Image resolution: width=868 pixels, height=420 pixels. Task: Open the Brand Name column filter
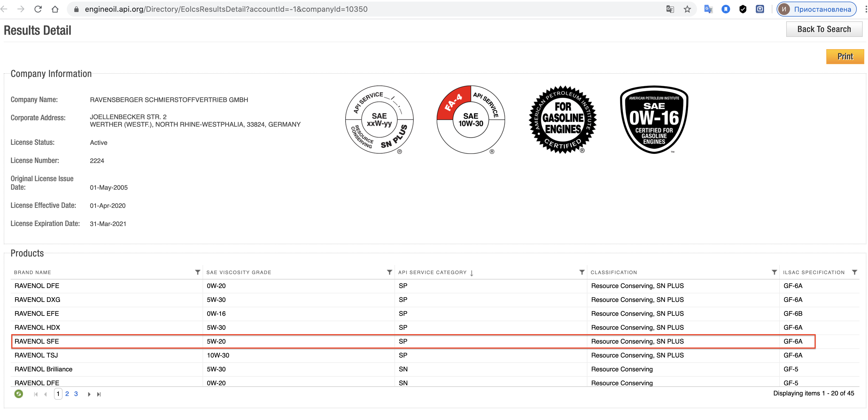197,272
